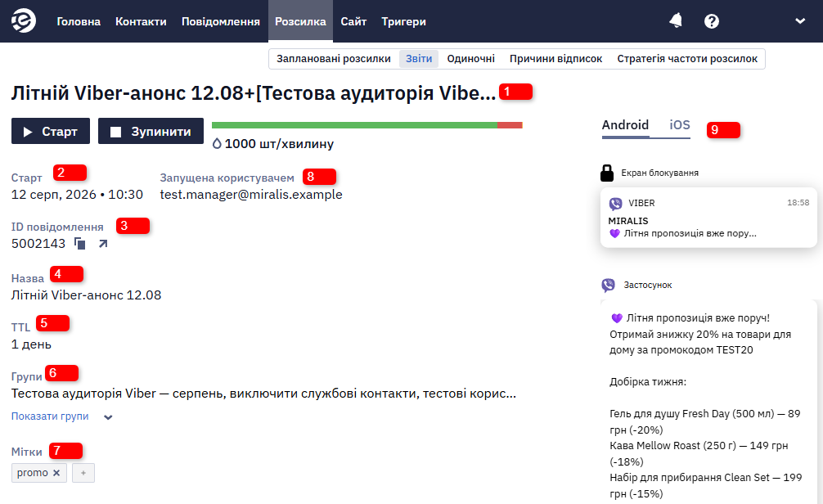Click the green sending progress bar
The height and width of the screenshot is (504, 823).
[354, 125]
